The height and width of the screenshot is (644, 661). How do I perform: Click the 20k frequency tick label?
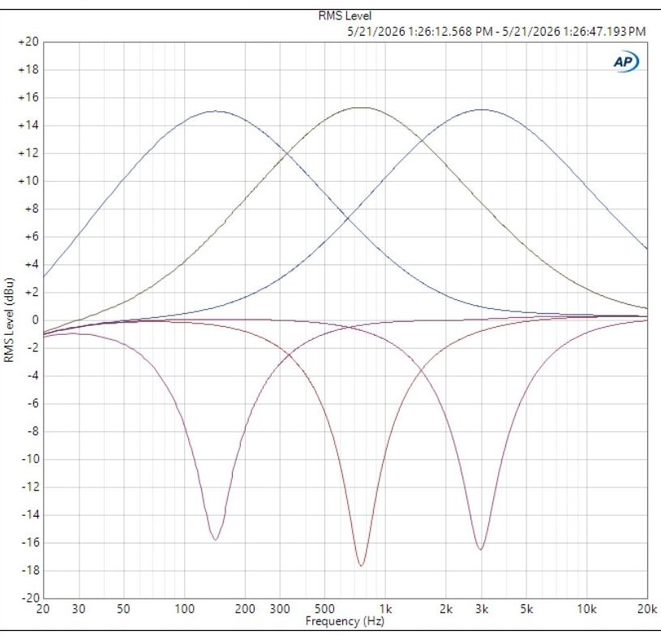647,609
